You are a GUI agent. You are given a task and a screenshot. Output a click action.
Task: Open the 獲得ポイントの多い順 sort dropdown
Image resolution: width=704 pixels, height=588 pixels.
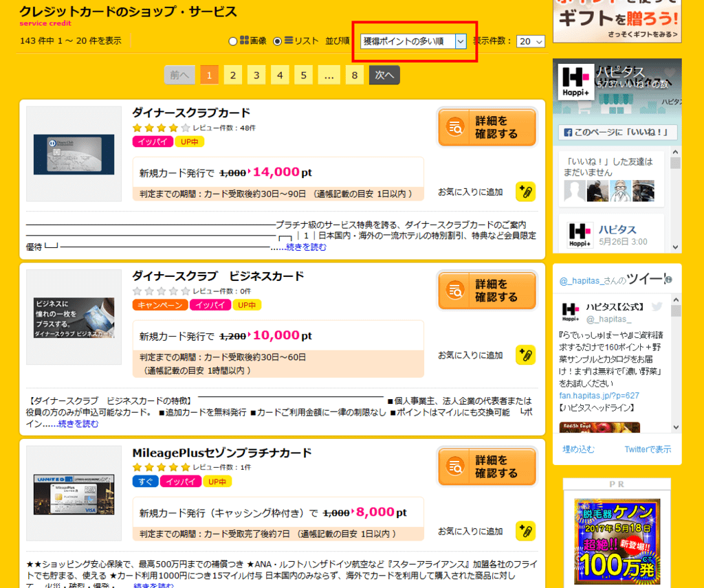click(x=413, y=41)
